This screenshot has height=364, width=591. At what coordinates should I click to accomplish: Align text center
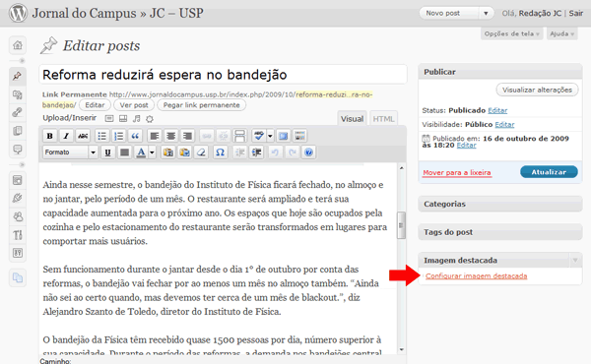[x=170, y=136]
